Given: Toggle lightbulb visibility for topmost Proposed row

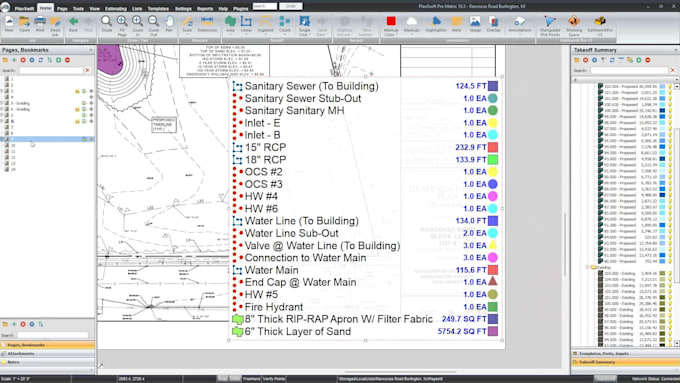Looking at the screenshot, I should [670, 86].
